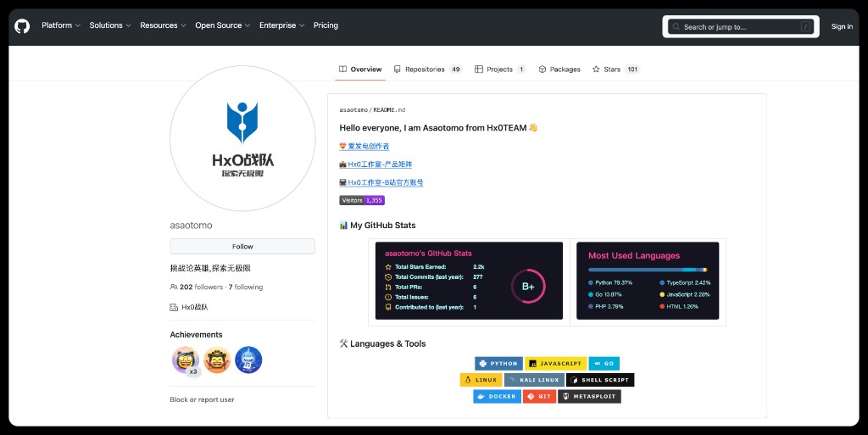This screenshot has width=868, height=435.
Task: Click the JavaScript badge
Action: (556, 364)
